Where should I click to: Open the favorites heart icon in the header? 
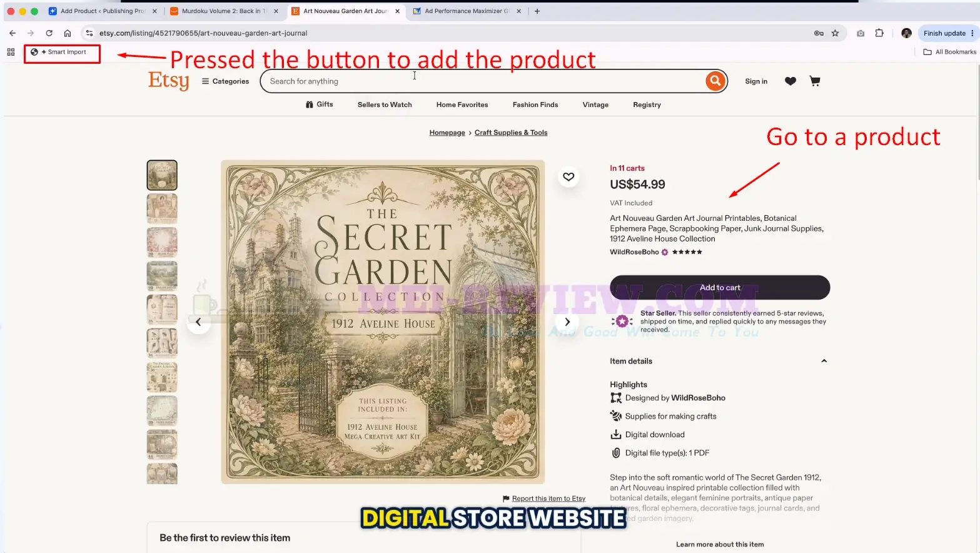point(791,81)
